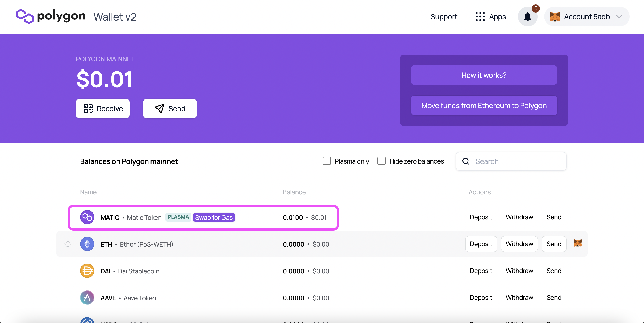Click the Ethereum token icon
The image size is (644, 323).
tap(87, 244)
